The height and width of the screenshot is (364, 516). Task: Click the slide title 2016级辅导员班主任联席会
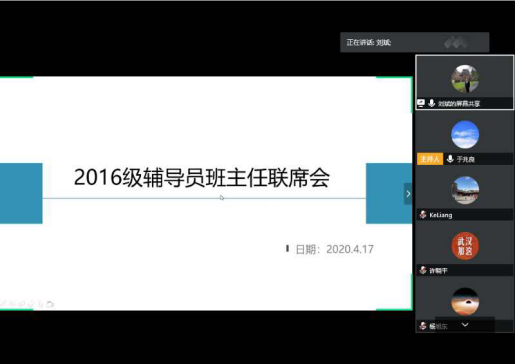point(202,177)
